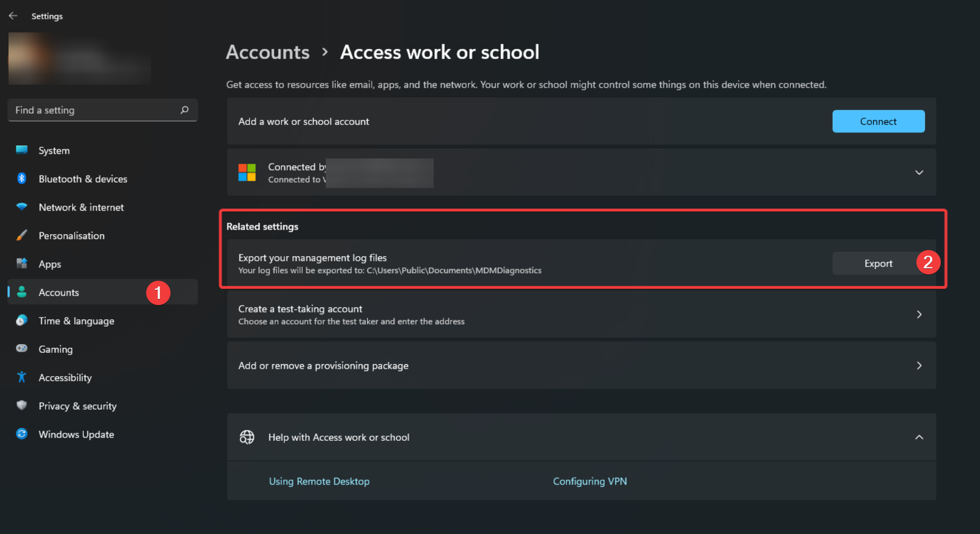
Task: Click the Personalisation paintbrush icon
Action: pos(21,235)
